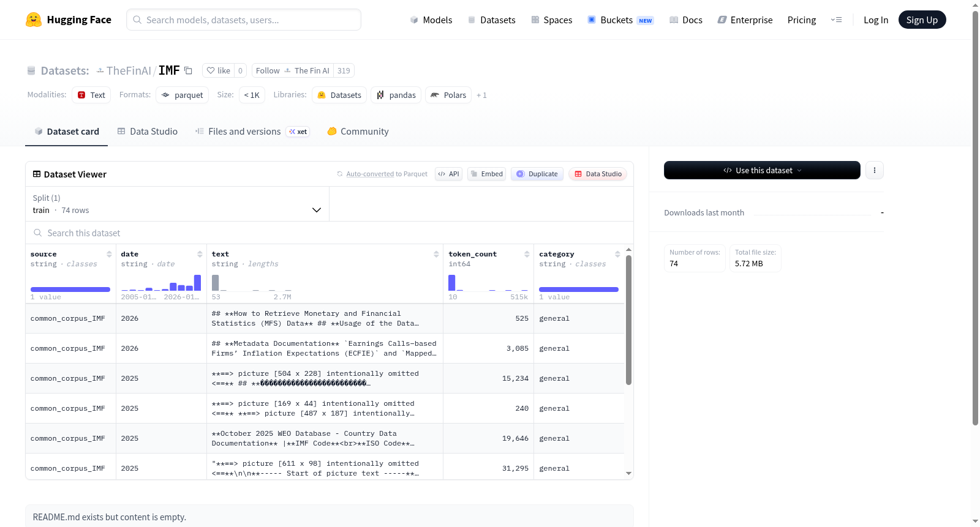Click the token count cell 31,295
This screenshot has width=980, height=527.
coord(488,468)
